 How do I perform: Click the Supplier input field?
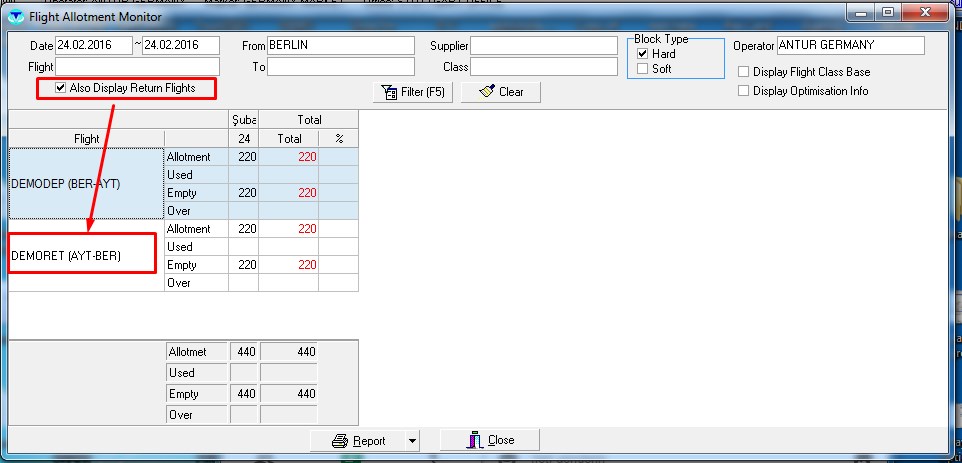tap(543, 46)
